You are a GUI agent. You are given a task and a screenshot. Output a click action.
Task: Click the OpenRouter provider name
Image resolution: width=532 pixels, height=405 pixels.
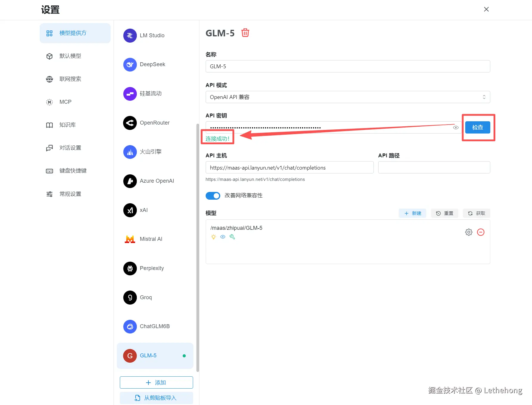[x=155, y=123]
